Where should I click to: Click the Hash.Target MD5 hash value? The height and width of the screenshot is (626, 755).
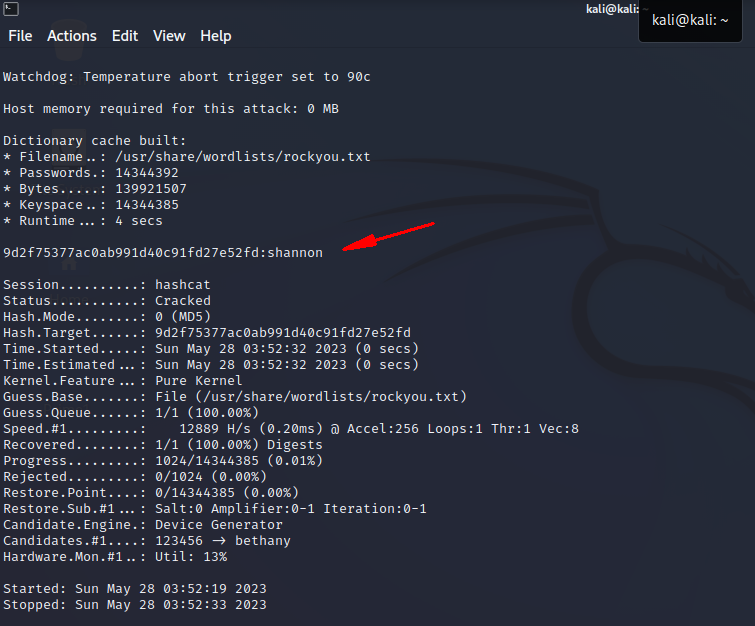coord(282,333)
